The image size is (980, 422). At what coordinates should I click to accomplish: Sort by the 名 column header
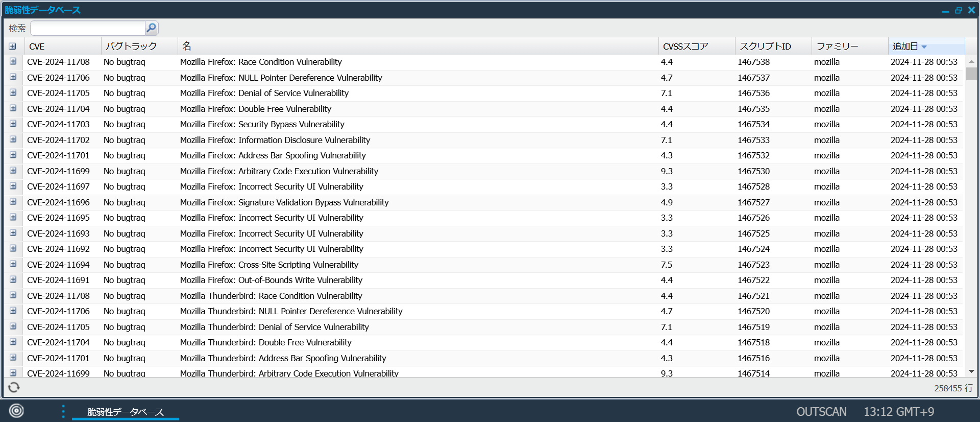418,46
